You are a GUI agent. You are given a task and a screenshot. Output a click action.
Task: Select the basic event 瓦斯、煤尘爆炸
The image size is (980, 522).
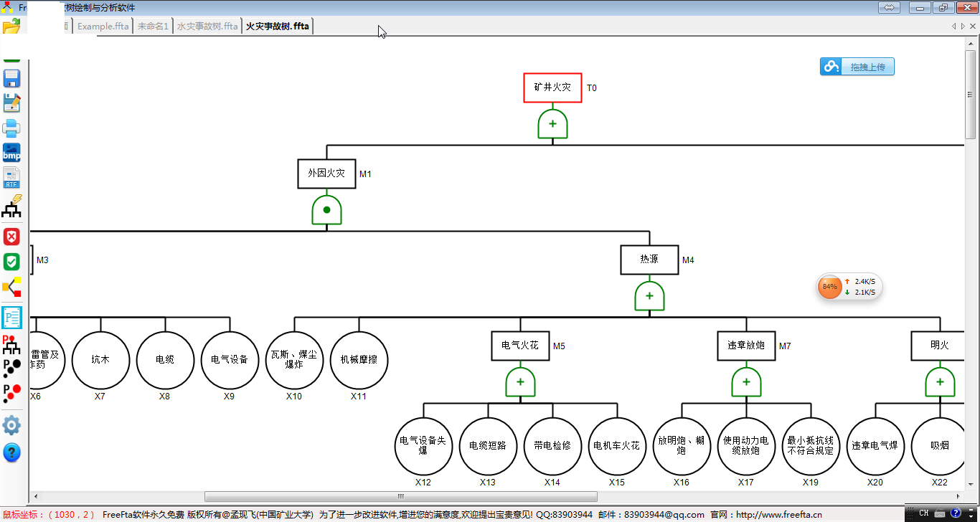294,360
